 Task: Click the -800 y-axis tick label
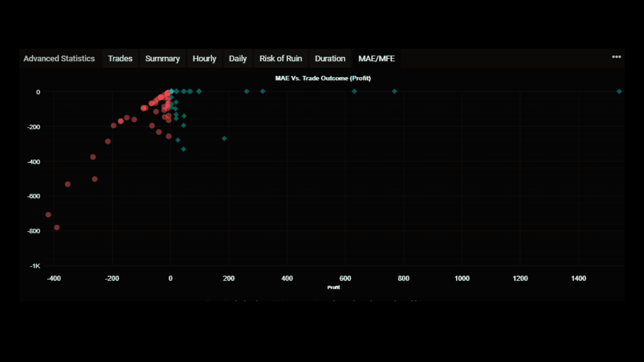tap(34, 231)
